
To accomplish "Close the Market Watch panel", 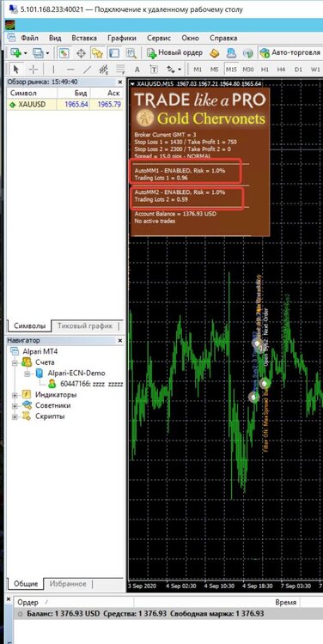I will (120, 82).
